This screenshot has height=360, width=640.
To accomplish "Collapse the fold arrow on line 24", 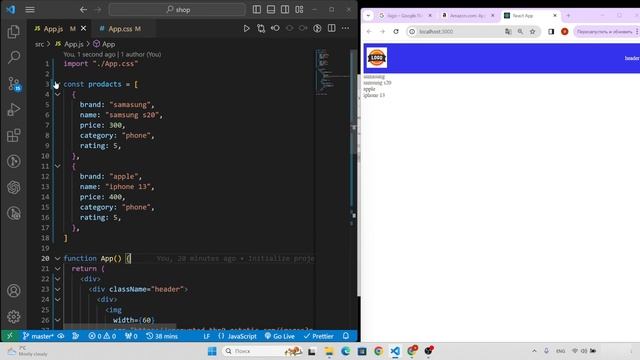I will [x=58, y=300].
